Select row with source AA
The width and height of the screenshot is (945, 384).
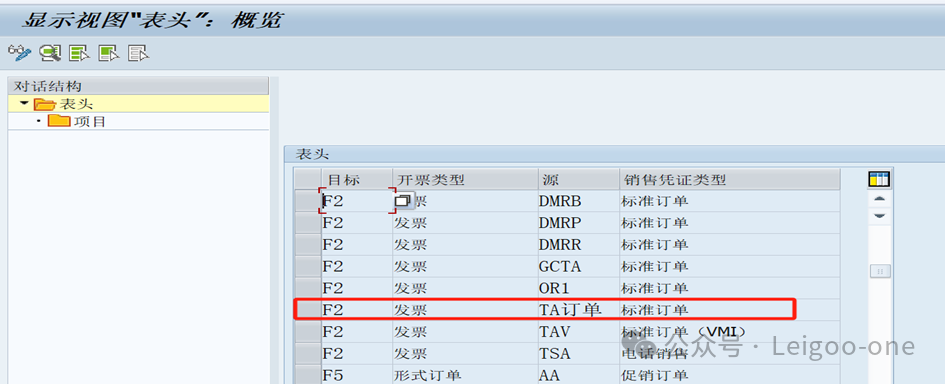click(x=307, y=374)
